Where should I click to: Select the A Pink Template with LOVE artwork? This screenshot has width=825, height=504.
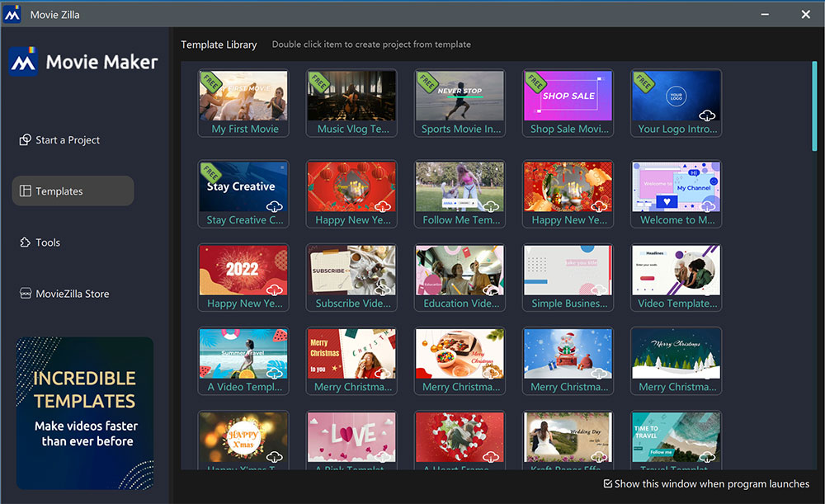(x=351, y=437)
